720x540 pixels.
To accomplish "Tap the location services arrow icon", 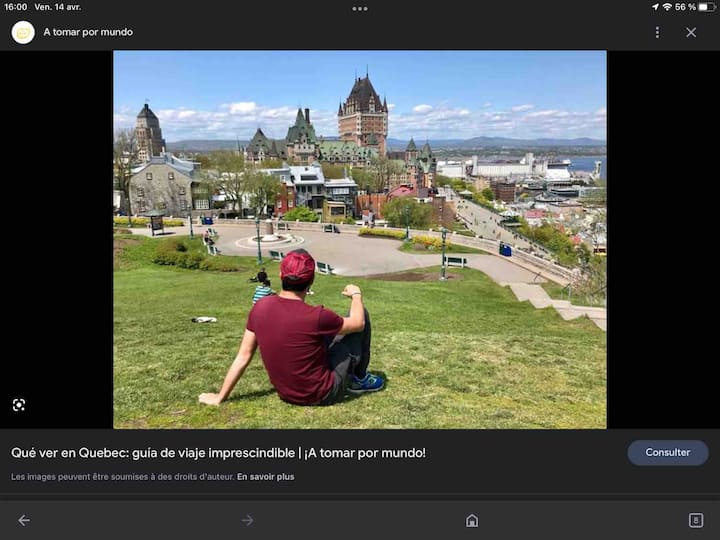I will (653, 7).
